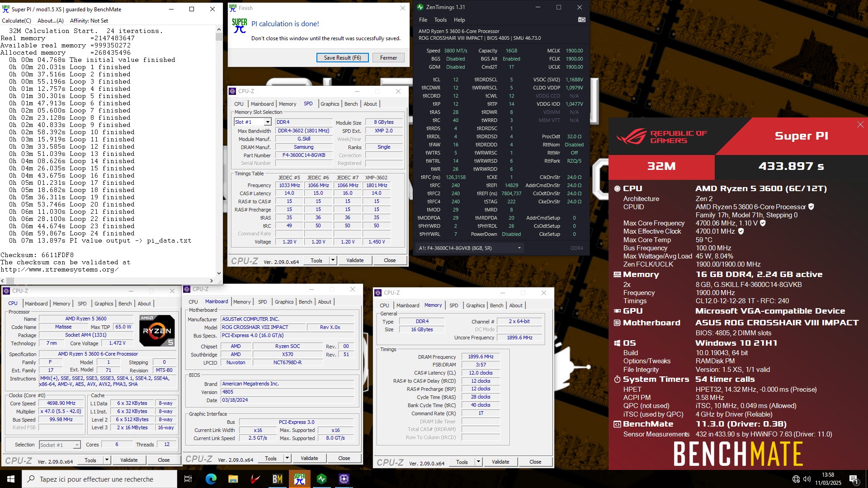Click the Super PI window title icon
The image size is (868, 488).
6,9
